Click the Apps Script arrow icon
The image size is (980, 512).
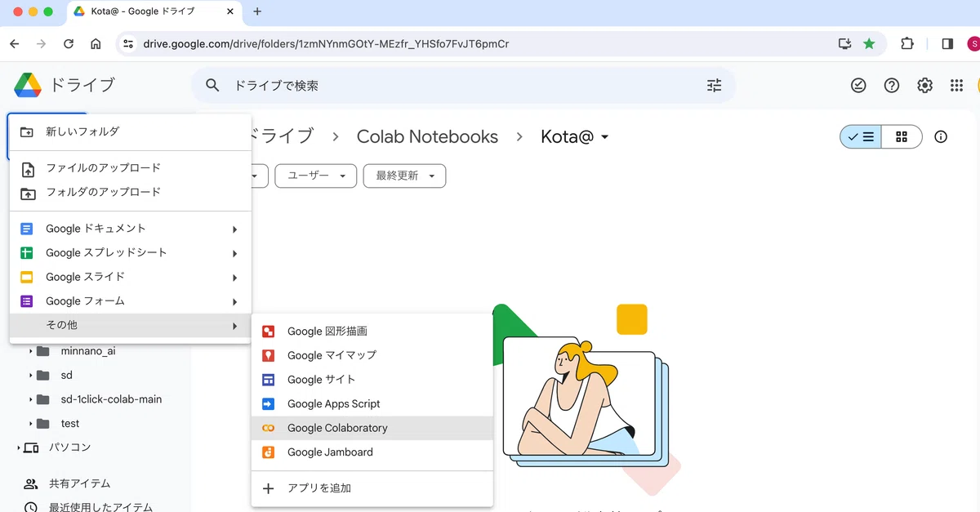[268, 403]
